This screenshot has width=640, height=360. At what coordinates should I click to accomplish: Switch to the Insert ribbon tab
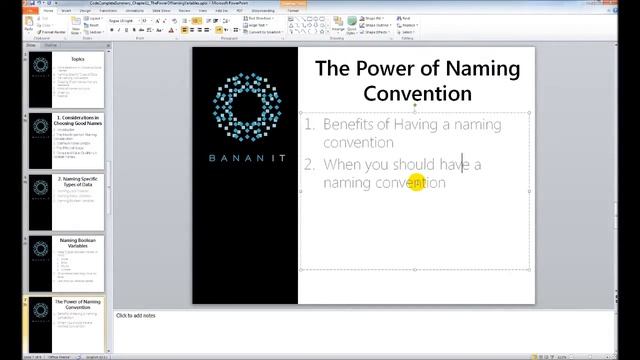[x=66, y=11]
